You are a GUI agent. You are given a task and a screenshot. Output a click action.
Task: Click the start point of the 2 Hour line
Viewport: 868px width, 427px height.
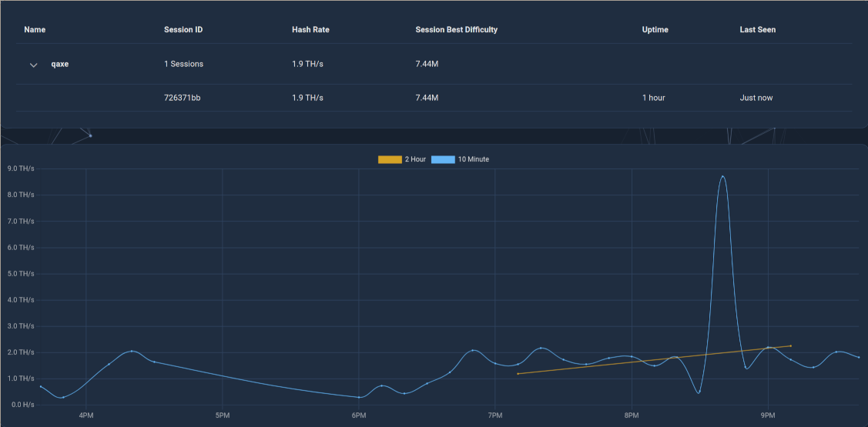coord(518,374)
